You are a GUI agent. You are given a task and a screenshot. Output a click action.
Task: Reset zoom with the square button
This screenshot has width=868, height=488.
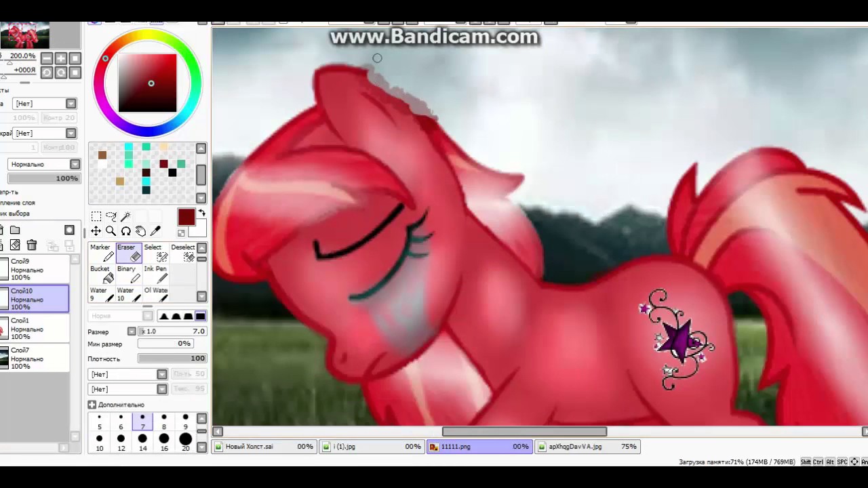coord(75,58)
